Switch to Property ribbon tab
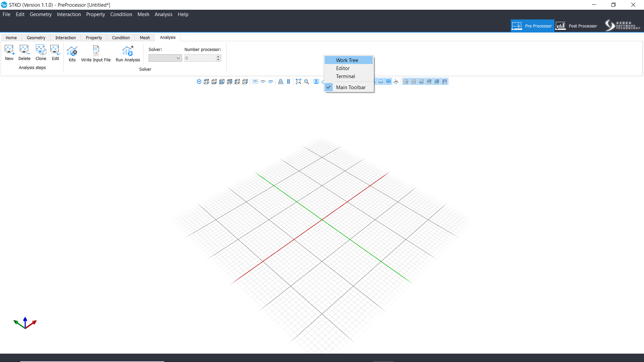 [x=94, y=38]
